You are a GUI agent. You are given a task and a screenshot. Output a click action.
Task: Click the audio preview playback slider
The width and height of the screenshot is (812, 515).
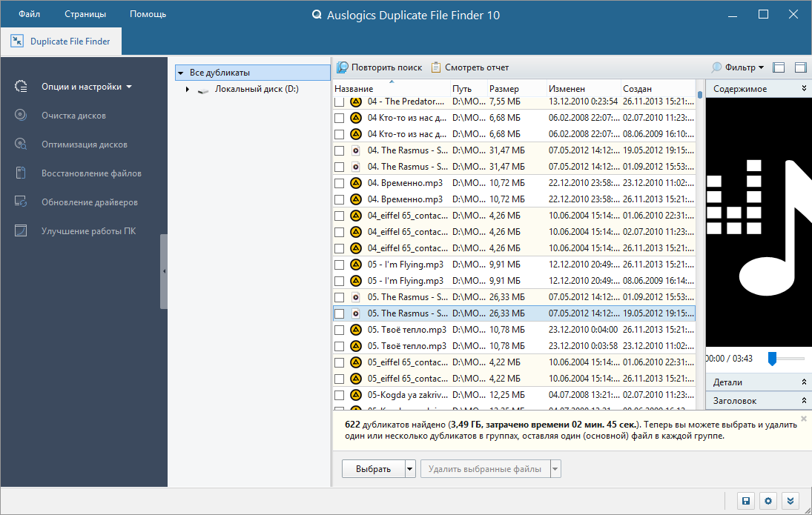click(786, 358)
